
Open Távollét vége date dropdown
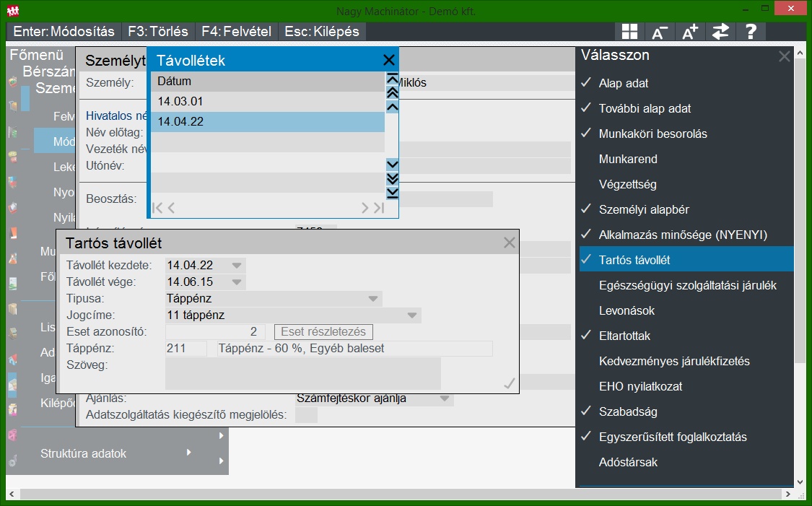237,282
